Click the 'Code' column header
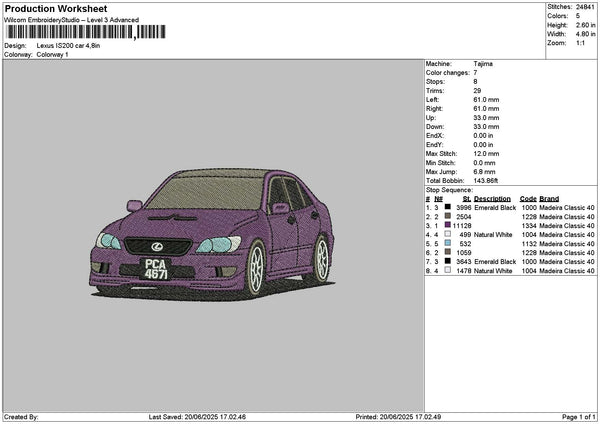The height and width of the screenshot is (424, 600). tap(528, 199)
